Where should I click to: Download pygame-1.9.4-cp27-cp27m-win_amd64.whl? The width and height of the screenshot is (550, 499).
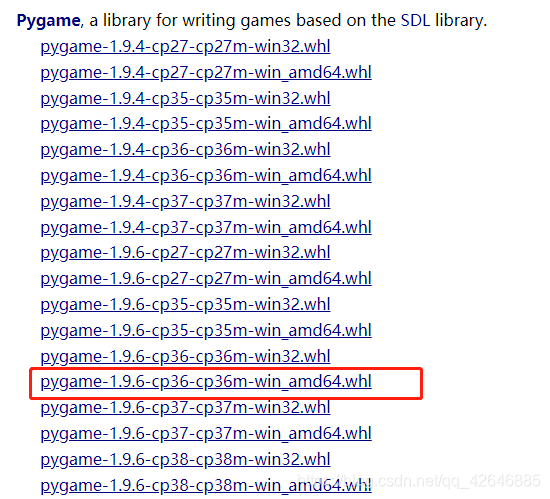coord(206,73)
